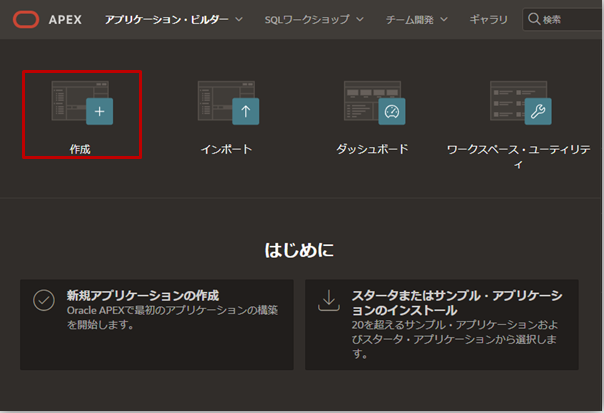This screenshot has width=604, height=413.
Task: Open the アプリケーション・ビルダー menu
Action: pos(167,19)
